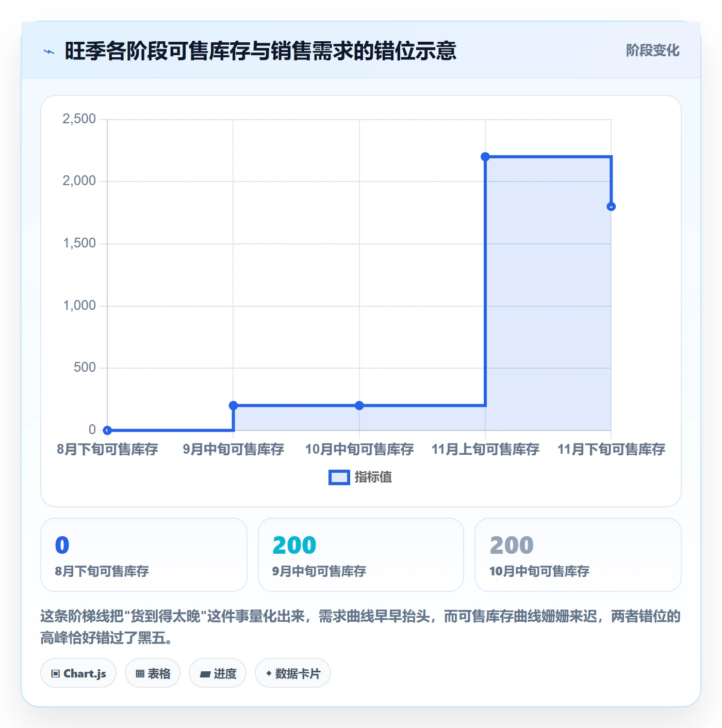Click the 数据卡片 tag chip
The width and height of the screenshot is (722, 728).
click(x=293, y=673)
